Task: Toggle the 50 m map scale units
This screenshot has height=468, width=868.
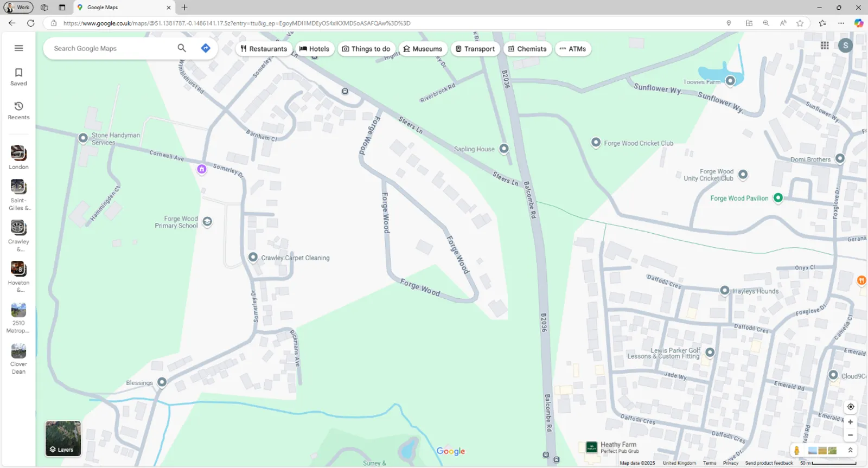Action: (x=828, y=463)
